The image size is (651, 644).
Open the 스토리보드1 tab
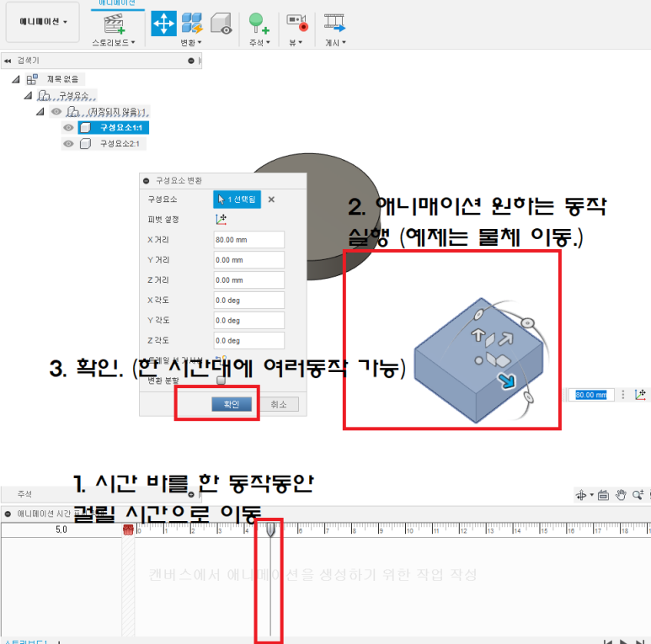[x=26, y=641]
